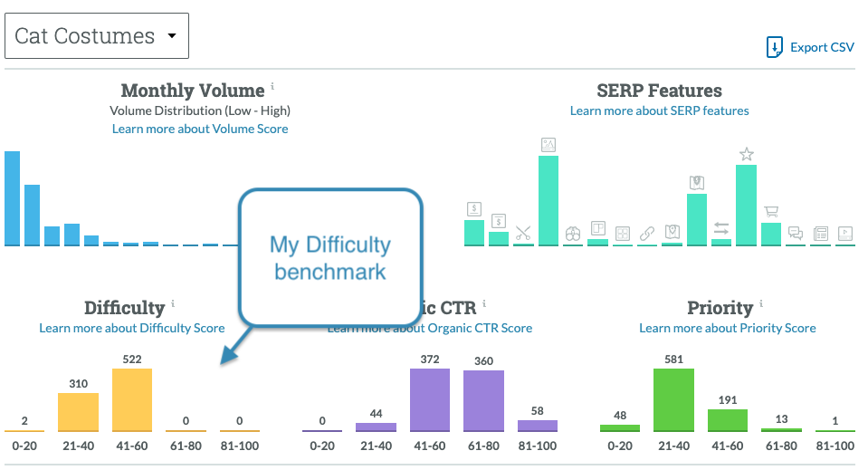Click the speech bubbles tweet icon
Image resolution: width=868 pixels, height=470 pixels.
pos(796,233)
